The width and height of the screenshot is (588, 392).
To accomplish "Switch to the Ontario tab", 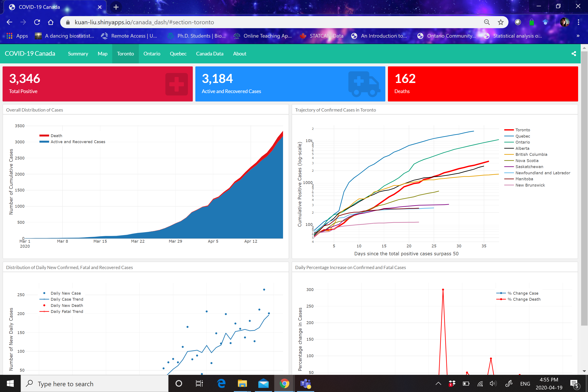I will (152, 54).
